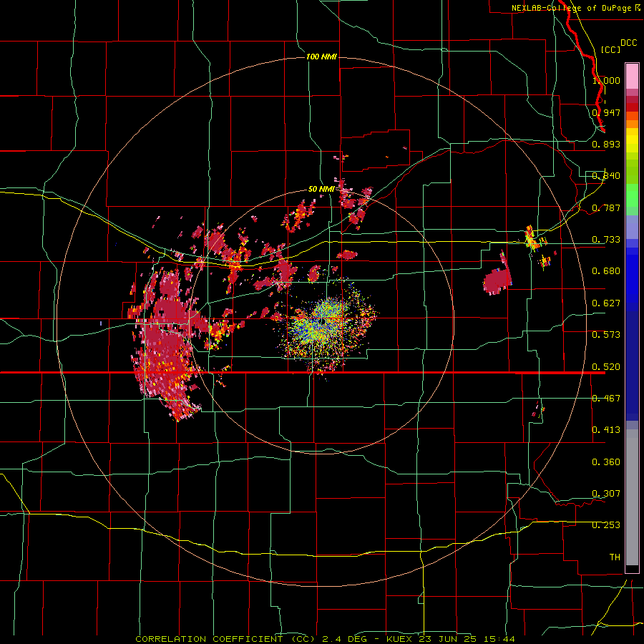Click the 0.520 color scale value
The image size is (644, 644).
[606, 367]
